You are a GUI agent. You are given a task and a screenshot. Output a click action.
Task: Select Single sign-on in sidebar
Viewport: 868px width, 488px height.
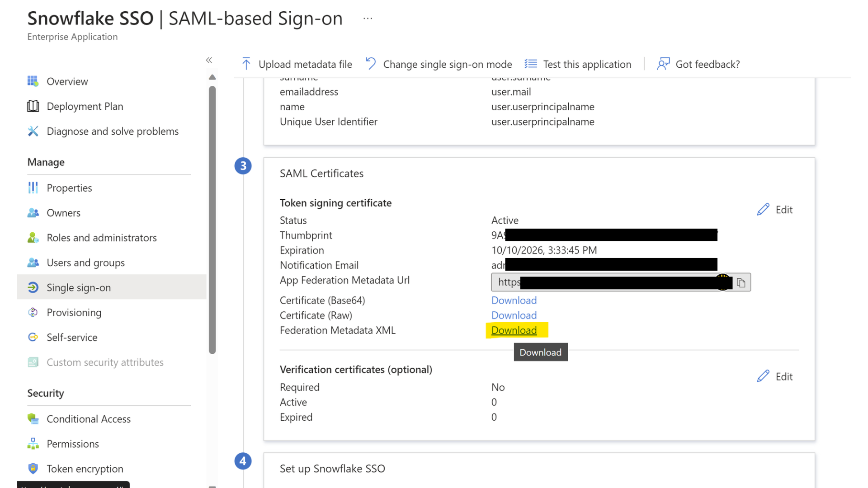112,287
